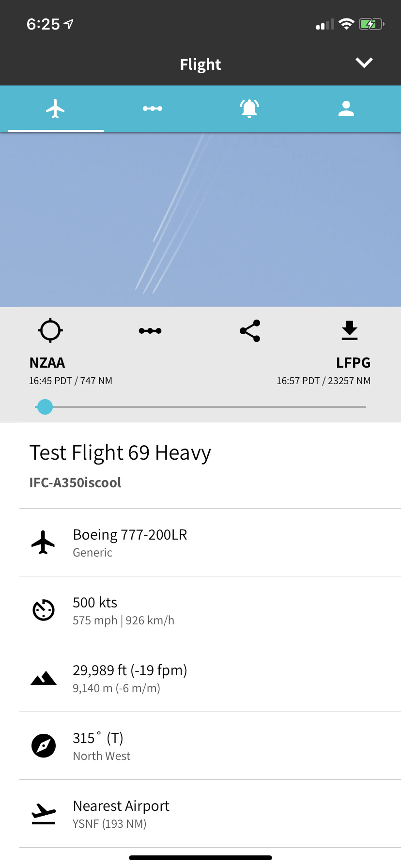Tap the LFPG destination airport label
Viewport: 401px width, 868px height.
(x=353, y=363)
